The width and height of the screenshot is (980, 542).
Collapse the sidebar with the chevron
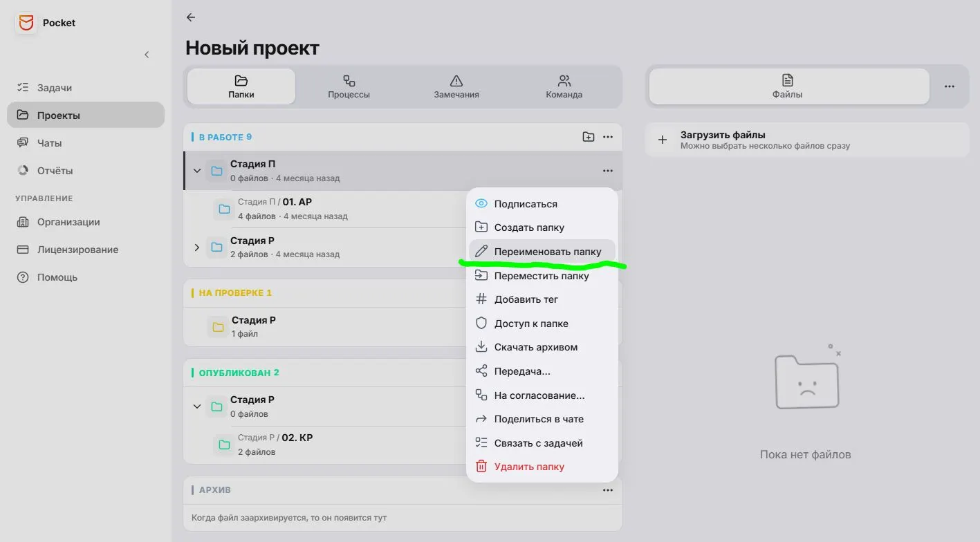pos(147,55)
